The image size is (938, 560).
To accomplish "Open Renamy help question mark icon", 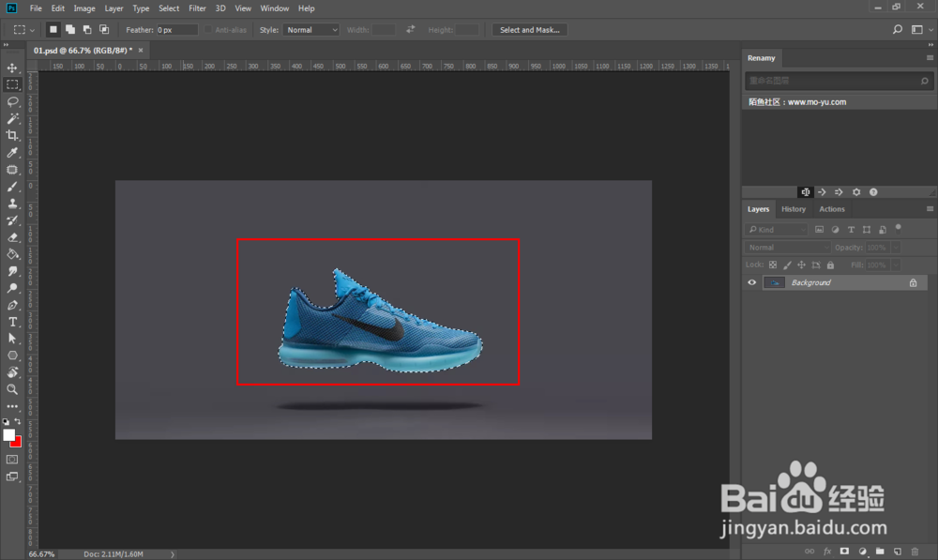I will click(873, 192).
